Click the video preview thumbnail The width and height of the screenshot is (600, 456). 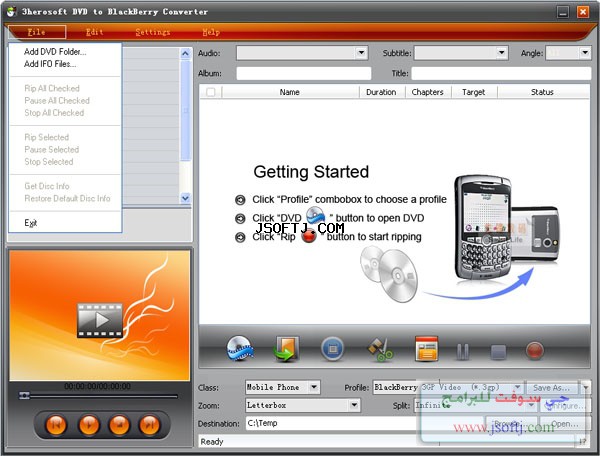[99, 315]
